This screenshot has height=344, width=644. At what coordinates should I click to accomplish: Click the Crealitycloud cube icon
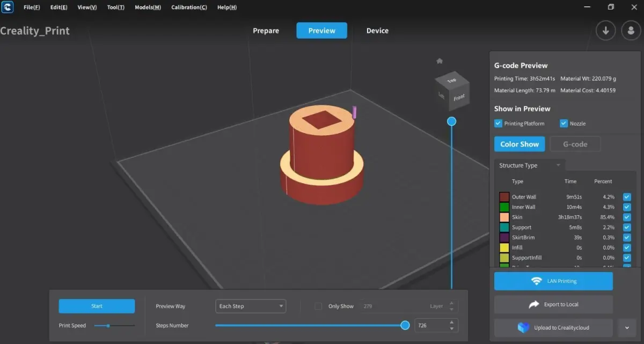pyautogui.click(x=523, y=327)
